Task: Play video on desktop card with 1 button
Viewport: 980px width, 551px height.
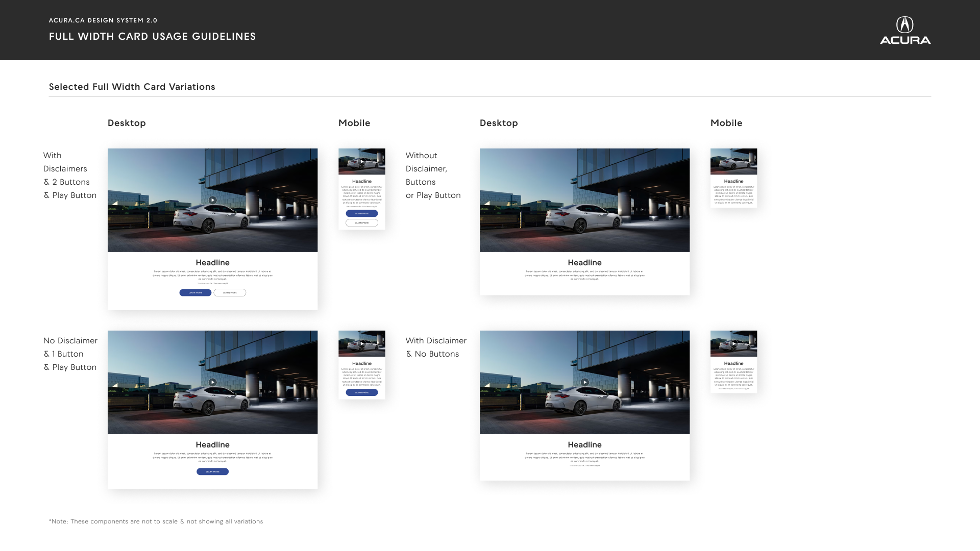Action: pos(213,382)
